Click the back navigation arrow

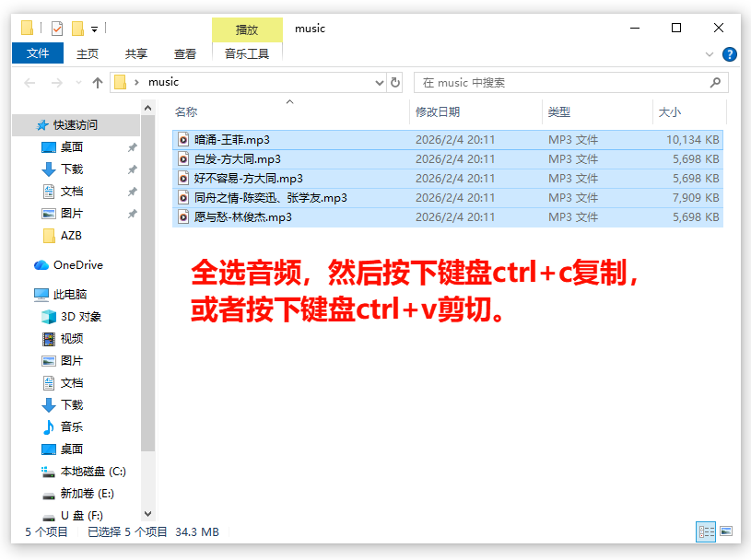click(x=29, y=82)
